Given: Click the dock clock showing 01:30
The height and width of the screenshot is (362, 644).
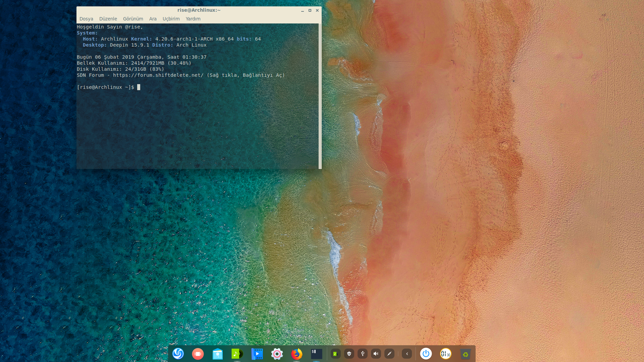Looking at the screenshot, I should coord(446,354).
